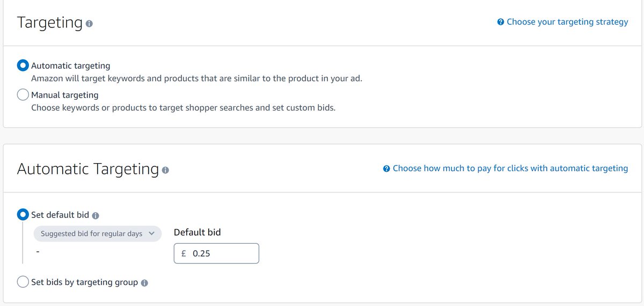Click the pound currency symbol in bid field
Screen dimensions: 644x306
(184, 253)
